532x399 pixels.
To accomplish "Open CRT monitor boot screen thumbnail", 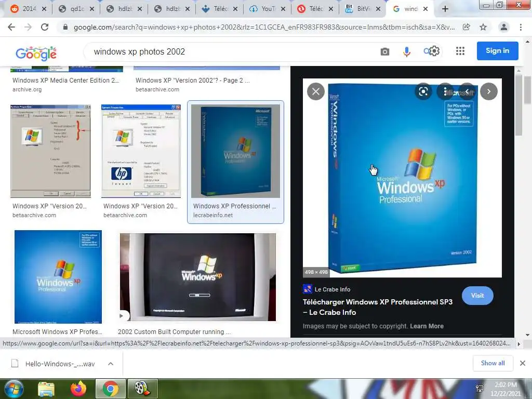I will [x=198, y=277].
